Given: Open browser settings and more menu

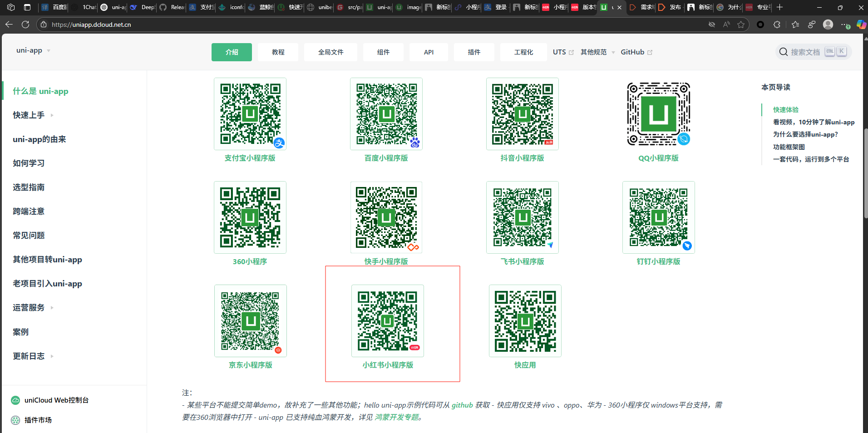Looking at the screenshot, I should click(844, 25).
